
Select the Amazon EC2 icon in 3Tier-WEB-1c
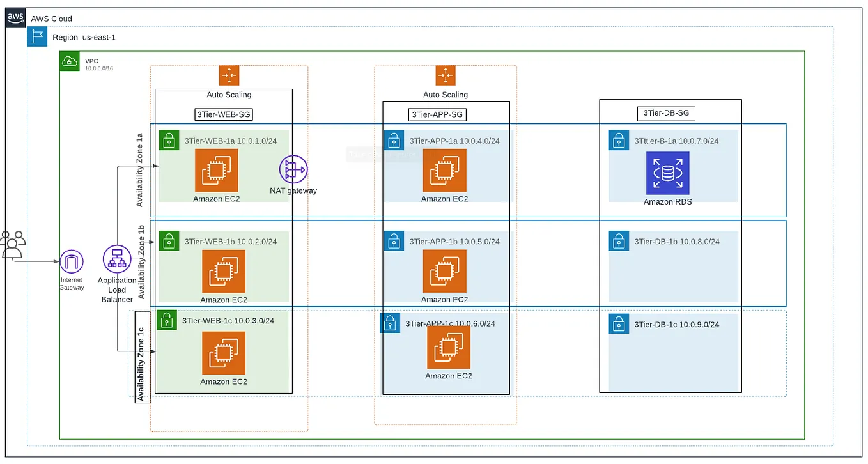(223, 353)
